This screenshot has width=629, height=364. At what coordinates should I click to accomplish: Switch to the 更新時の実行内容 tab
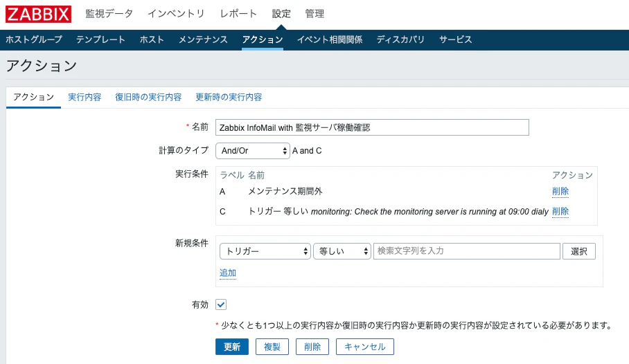[229, 97]
